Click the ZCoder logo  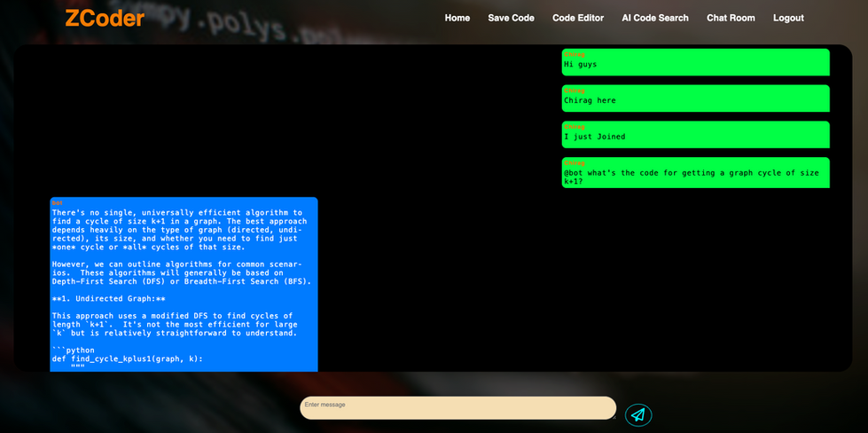click(x=105, y=19)
